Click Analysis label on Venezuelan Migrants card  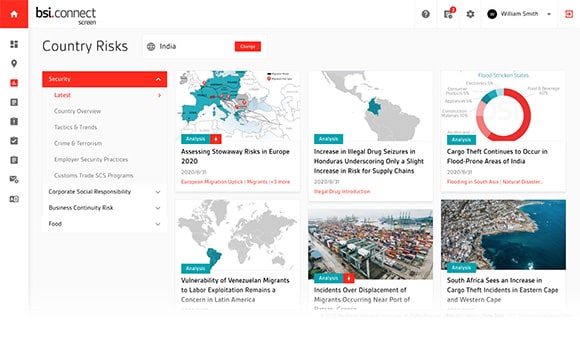[196, 268]
